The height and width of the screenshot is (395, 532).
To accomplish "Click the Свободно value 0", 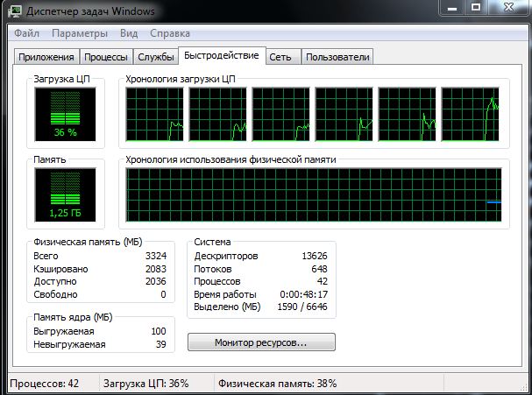I will [x=163, y=294].
